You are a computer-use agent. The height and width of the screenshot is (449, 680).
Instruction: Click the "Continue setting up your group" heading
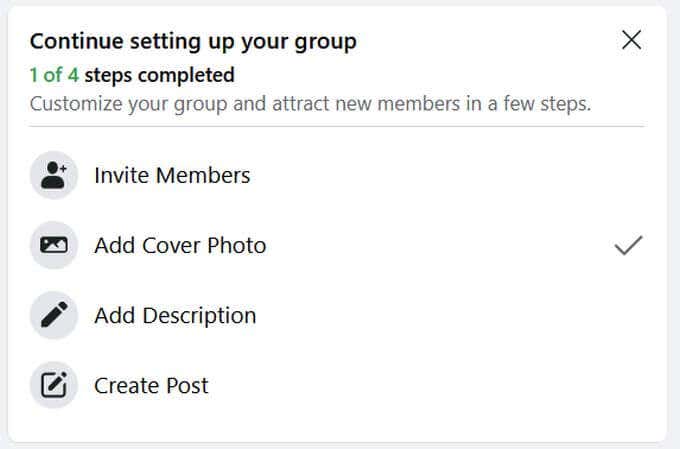193,41
